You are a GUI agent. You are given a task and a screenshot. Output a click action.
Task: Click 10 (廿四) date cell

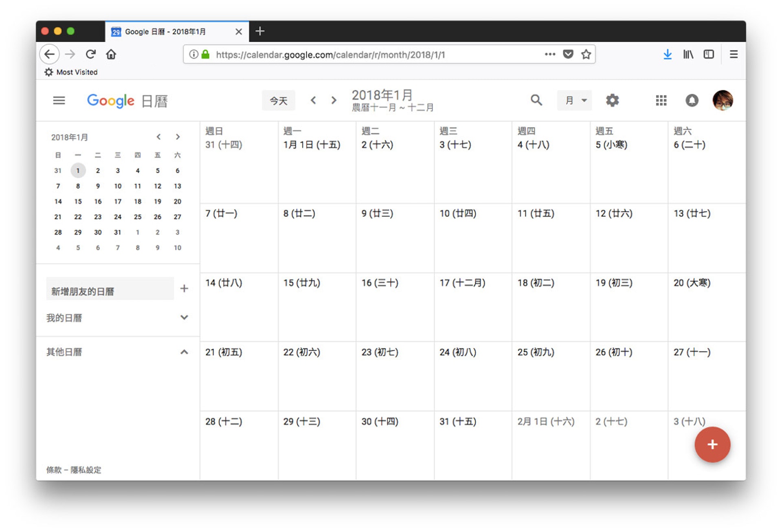(458, 213)
